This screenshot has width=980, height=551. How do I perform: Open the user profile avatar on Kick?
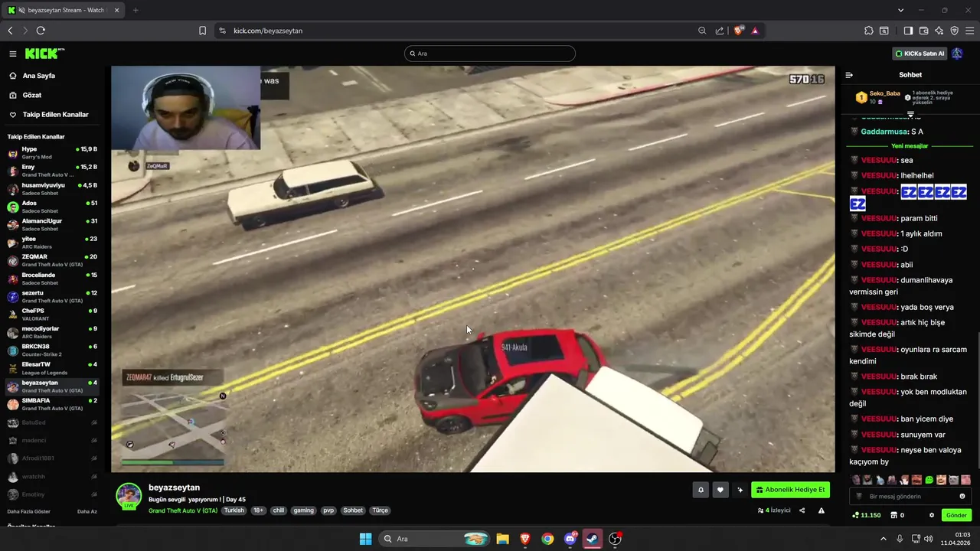pyautogui.click(x=957, y=54)
